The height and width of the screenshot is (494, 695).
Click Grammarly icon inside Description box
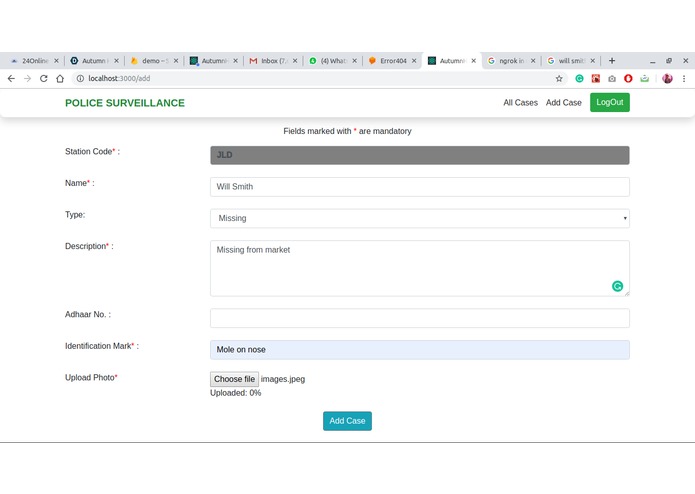click(x=617, y=286)
